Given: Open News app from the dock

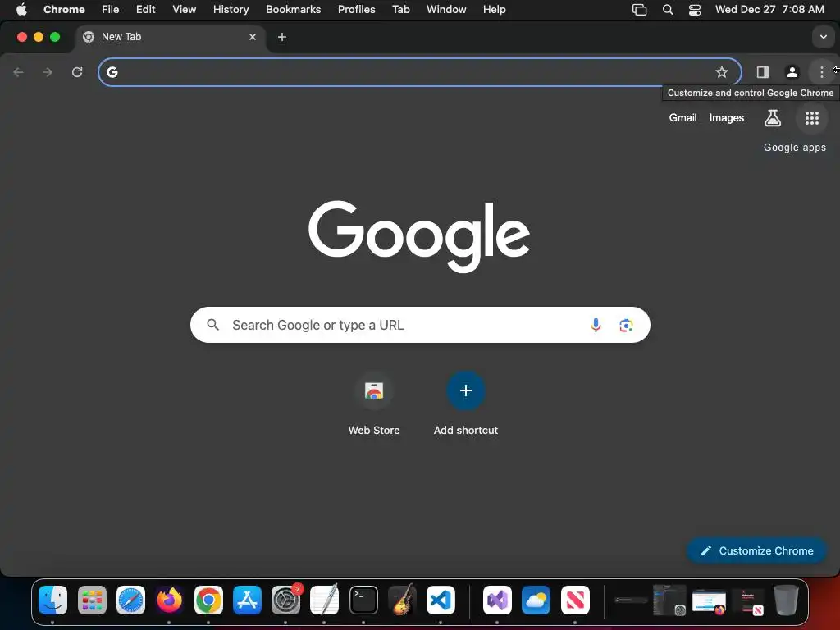Looking at the screenshot, I should [x=575, y=600].
